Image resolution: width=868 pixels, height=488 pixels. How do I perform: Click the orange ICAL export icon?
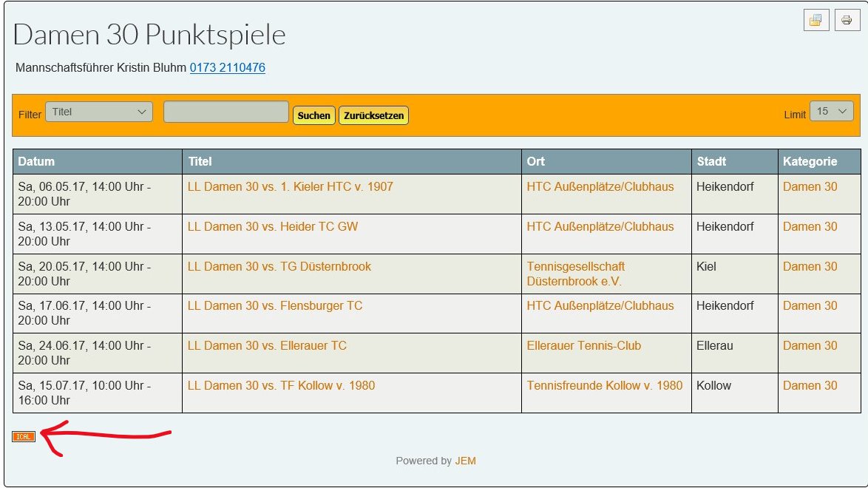(x=24, y=436)
